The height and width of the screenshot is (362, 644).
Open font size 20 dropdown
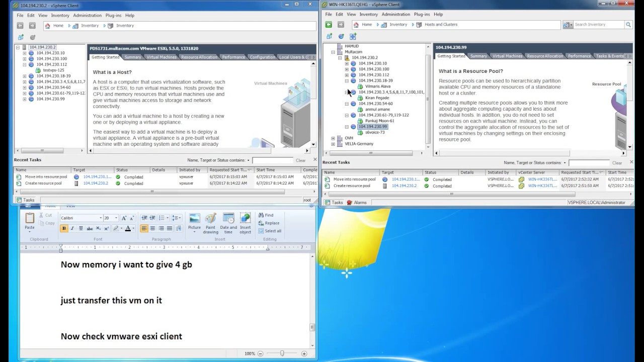116,218
